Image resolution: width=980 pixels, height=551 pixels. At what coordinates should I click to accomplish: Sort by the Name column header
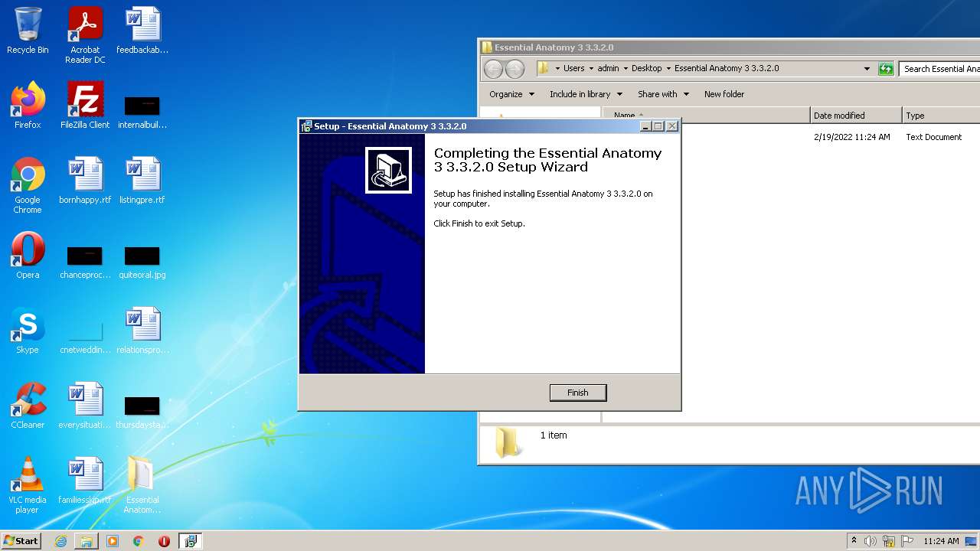tap(706, 116)
